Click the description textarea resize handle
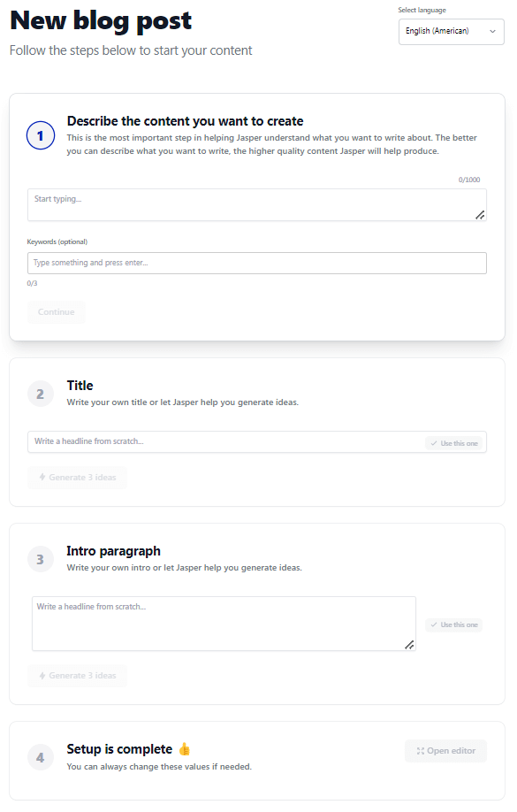This screenshot has width=517, height=812. click(480, 215)
